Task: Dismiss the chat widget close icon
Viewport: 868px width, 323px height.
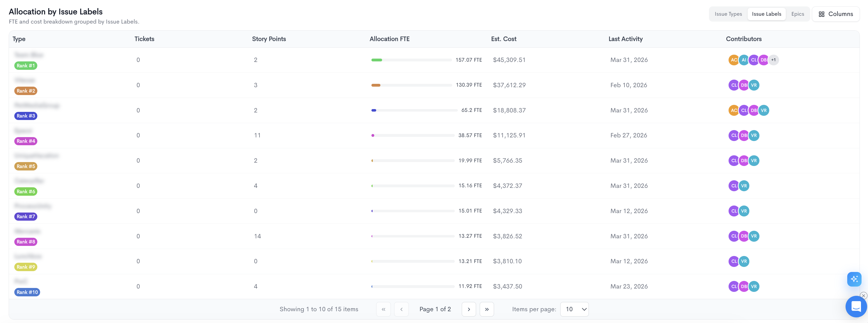Action: point(863,296)
